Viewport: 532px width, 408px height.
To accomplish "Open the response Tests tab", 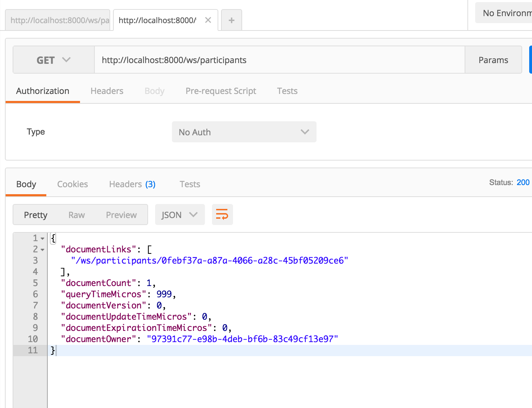I will click(190, 184).
